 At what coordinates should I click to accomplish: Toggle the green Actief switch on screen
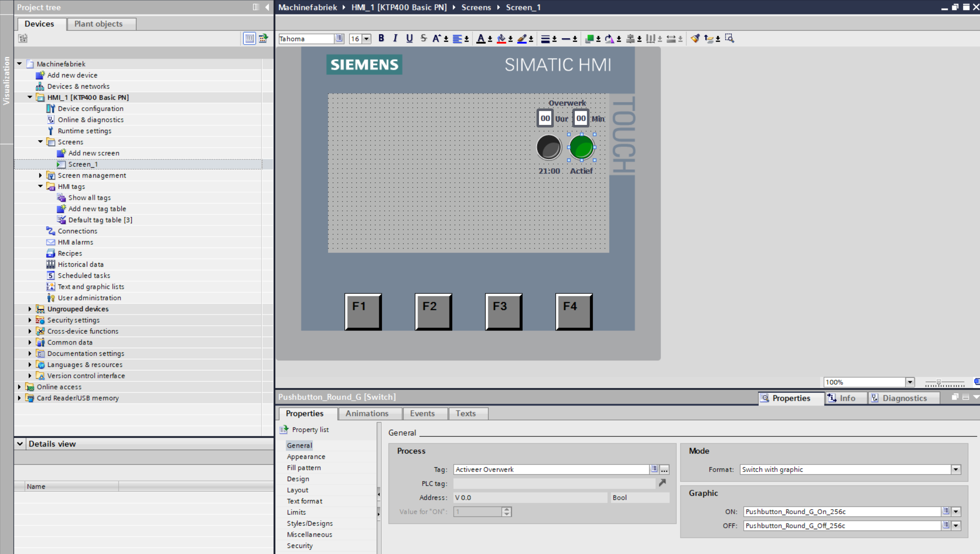tap(582, 147)
